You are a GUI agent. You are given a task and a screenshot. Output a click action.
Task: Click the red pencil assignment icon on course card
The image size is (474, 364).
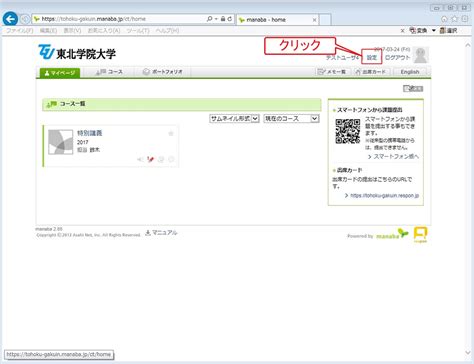(151, 159)
